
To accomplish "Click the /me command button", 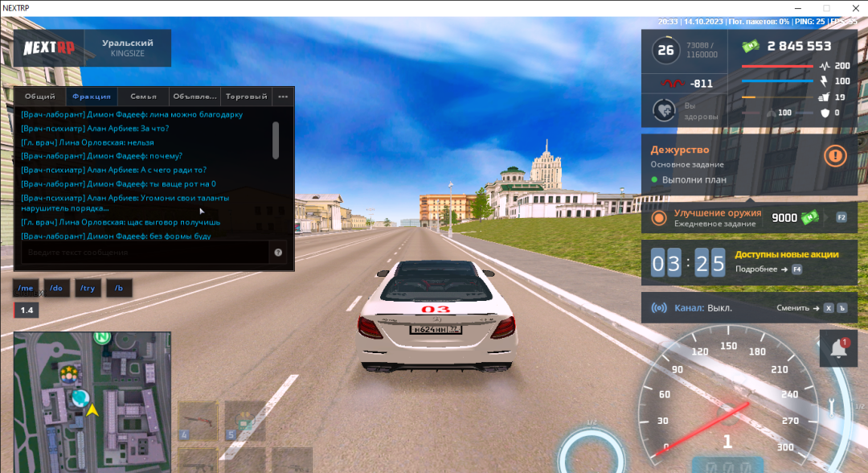I will pos(26,288).
